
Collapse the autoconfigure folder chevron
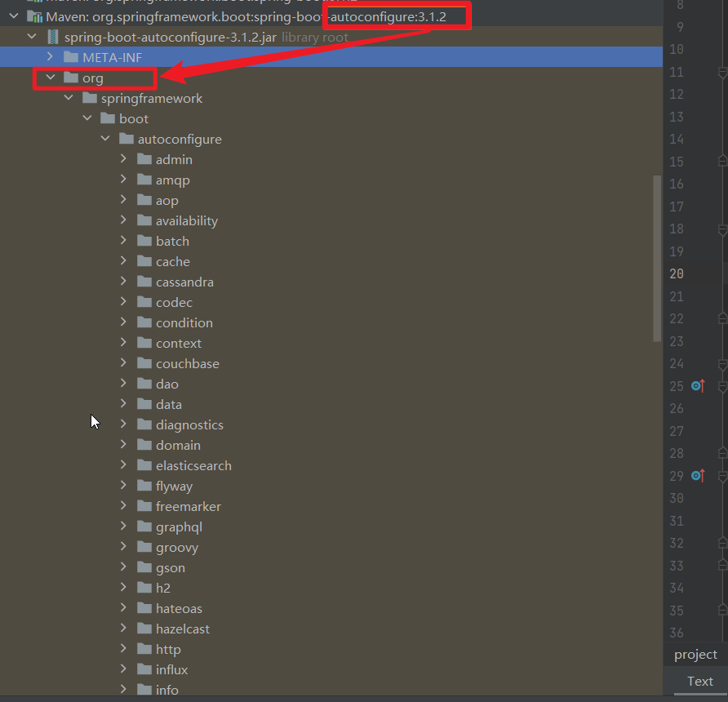(x=105, y=138)
